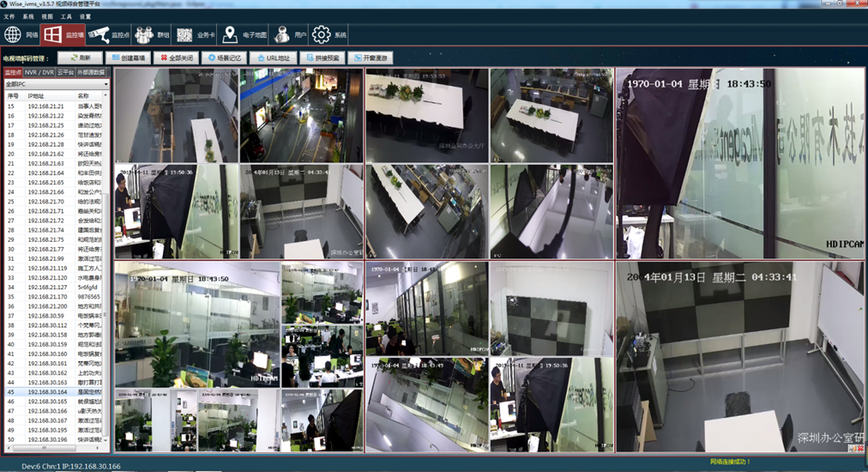Open the 工具 menu

point(66,16)
